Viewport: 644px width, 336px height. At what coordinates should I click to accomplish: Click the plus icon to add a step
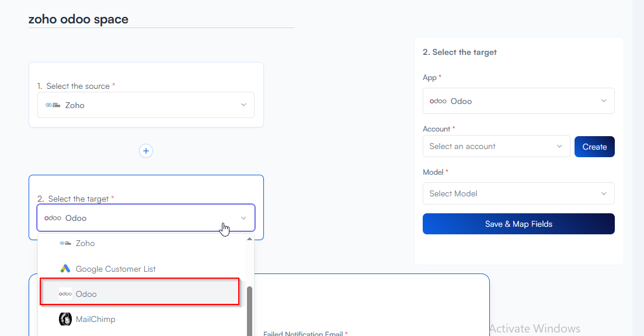click(x=146, y=151)
